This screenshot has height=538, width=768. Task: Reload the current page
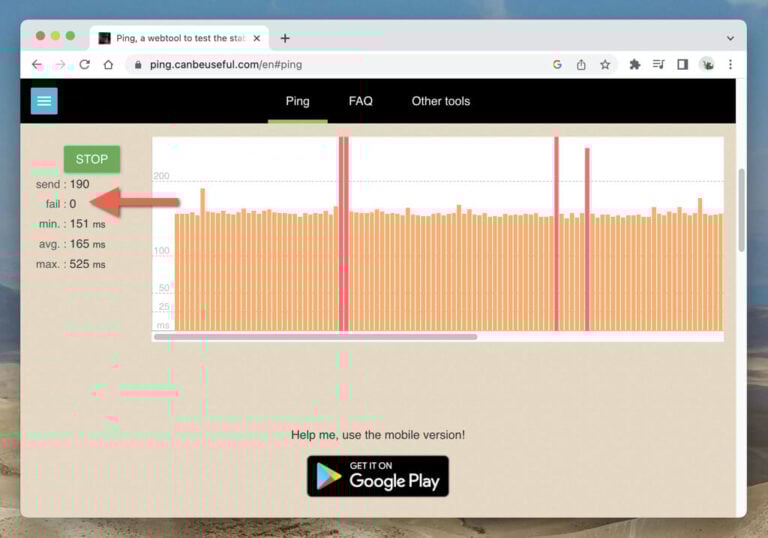click(85, 65)
